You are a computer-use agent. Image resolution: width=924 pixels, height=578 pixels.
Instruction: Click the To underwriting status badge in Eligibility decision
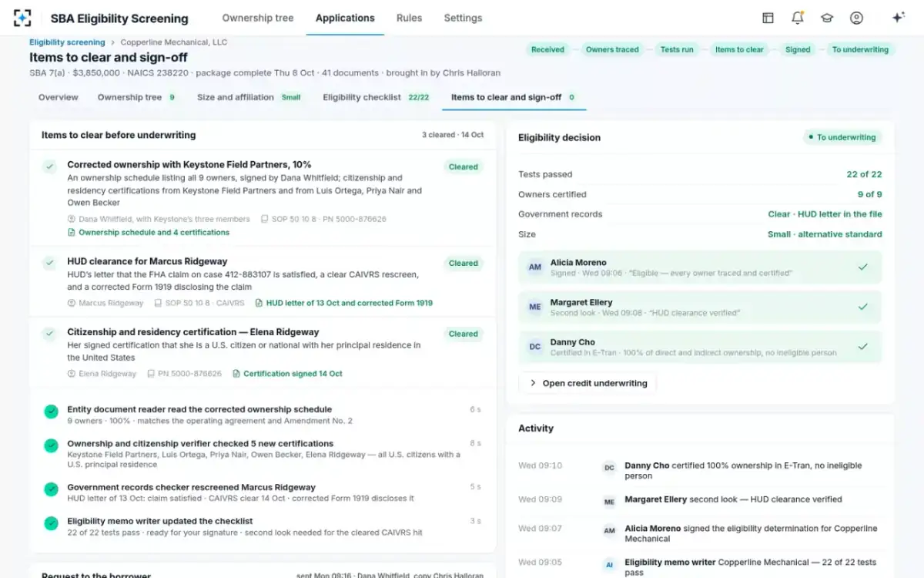coord(842,137)
